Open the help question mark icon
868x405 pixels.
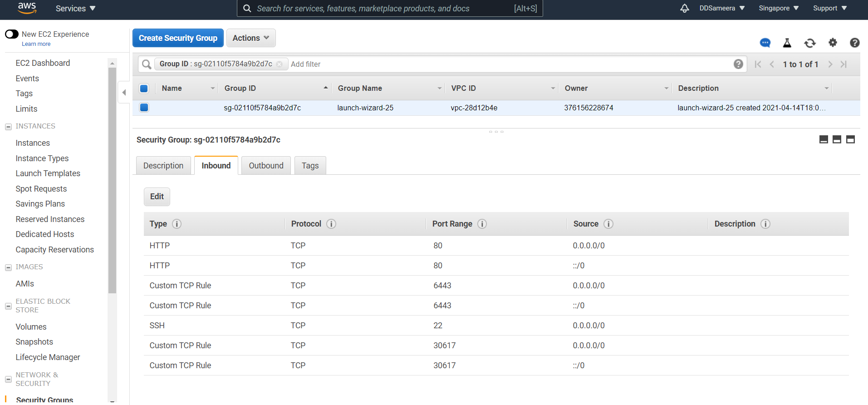(855, 43)
